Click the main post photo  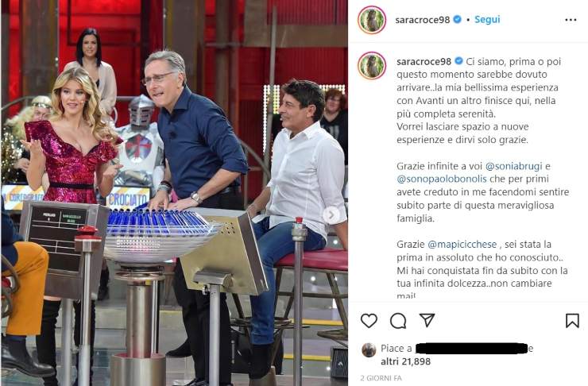[x=174, y=193]
